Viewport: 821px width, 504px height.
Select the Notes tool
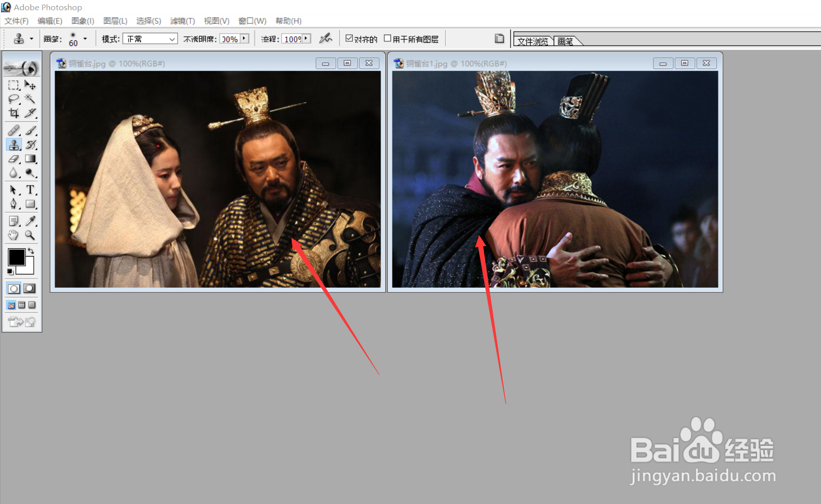(14, 221)
